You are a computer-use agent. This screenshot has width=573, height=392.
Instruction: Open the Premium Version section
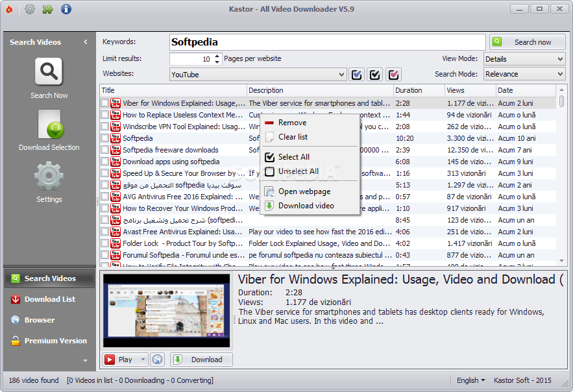50,341
